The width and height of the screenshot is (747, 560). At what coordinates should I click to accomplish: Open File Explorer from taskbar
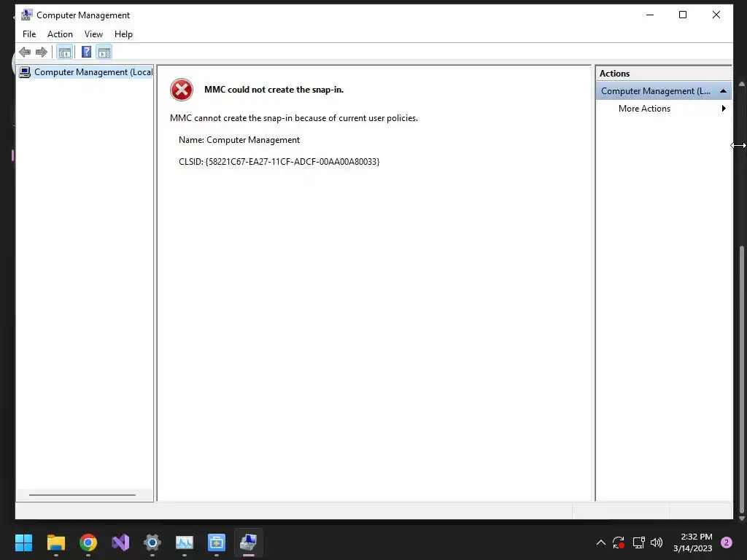pos(55,542)
